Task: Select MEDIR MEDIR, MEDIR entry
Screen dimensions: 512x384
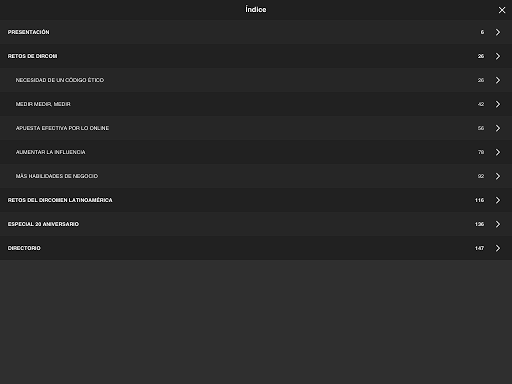Action: click(x=256, y=104)
